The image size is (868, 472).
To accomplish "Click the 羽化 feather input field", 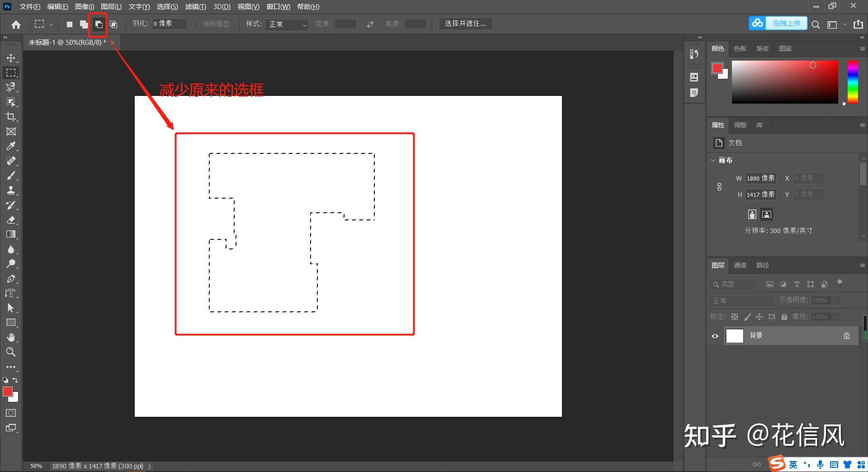I will [170, 24].
